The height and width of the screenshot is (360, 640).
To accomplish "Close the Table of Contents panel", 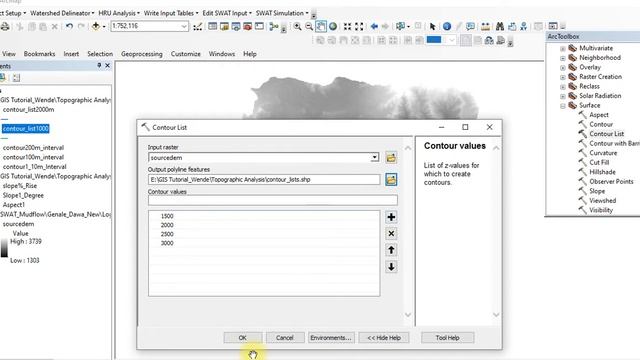I will 108,66.
